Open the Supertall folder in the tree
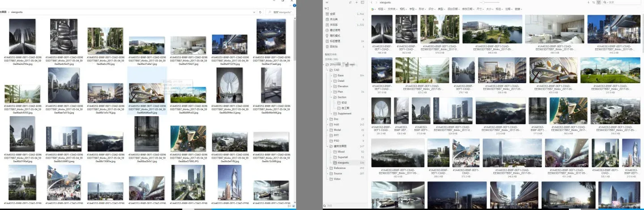Image resolution: width=644 pixels, height=210 pixels. tap(343, 157)
